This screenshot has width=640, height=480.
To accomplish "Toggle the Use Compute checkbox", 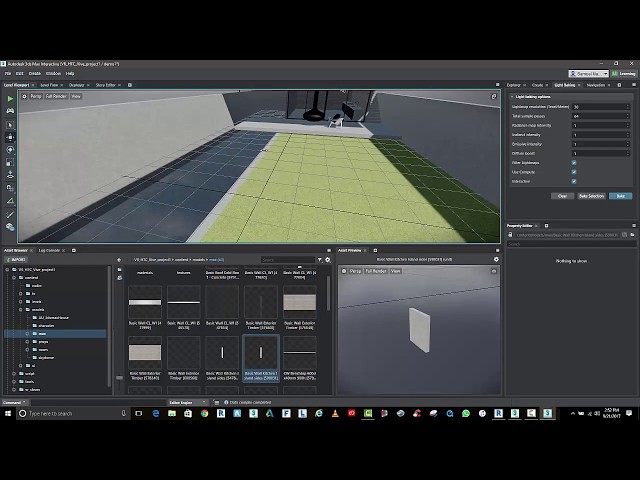I will click(x=574, y=172).
